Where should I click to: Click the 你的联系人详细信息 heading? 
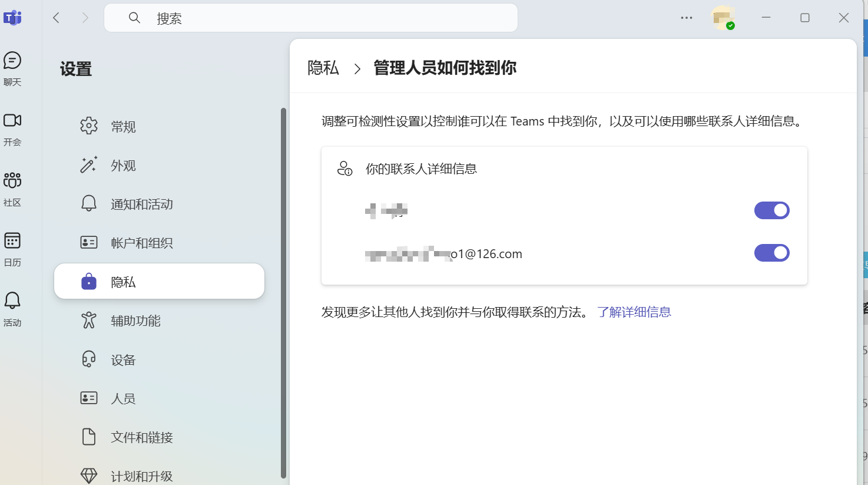[x=421, y=169]
